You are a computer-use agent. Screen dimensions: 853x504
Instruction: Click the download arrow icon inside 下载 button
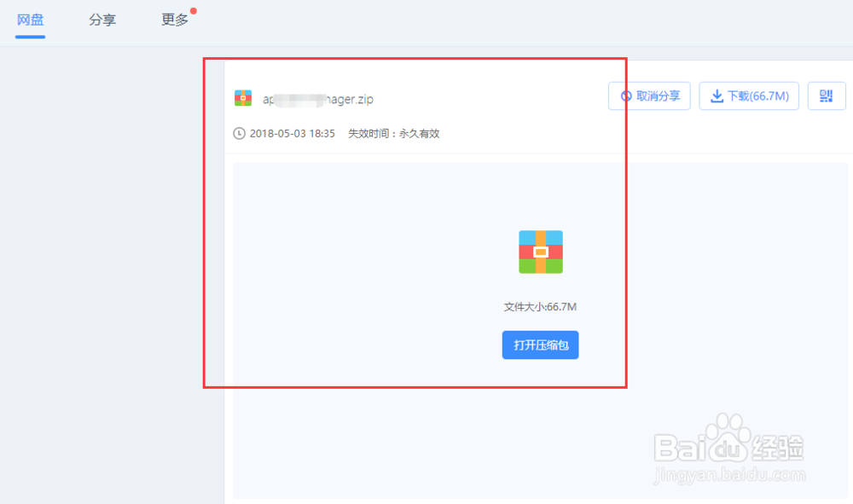pos(717,96)
